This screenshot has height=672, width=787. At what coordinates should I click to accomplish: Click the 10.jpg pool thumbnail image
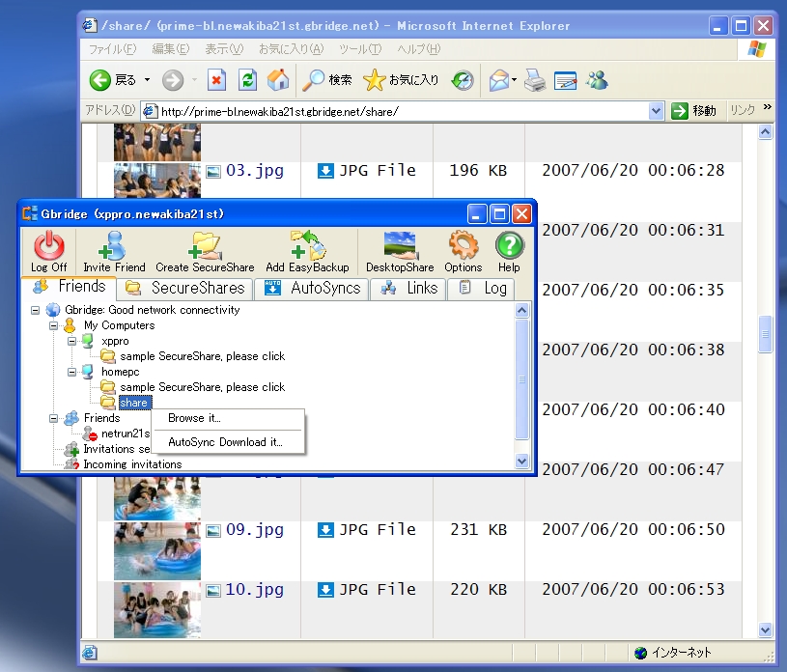point(157,610)
